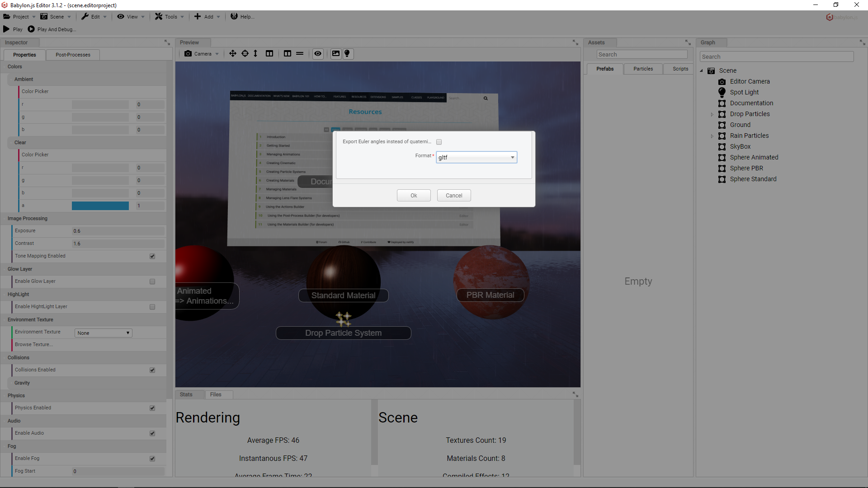Collapse the Scene root node
This screenshot has height=488, width=868.
click(702, 71)
